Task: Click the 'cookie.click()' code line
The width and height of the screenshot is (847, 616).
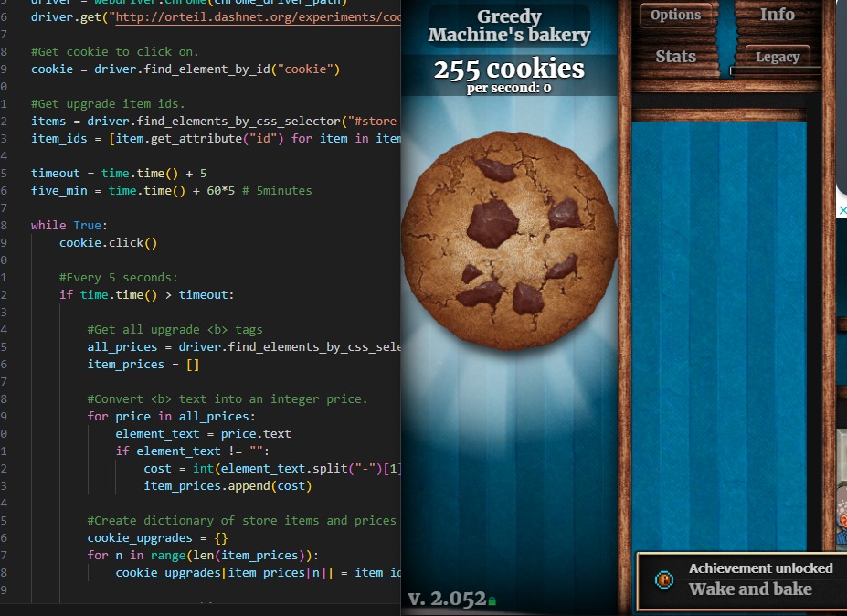Action: (x=108, y=242)
